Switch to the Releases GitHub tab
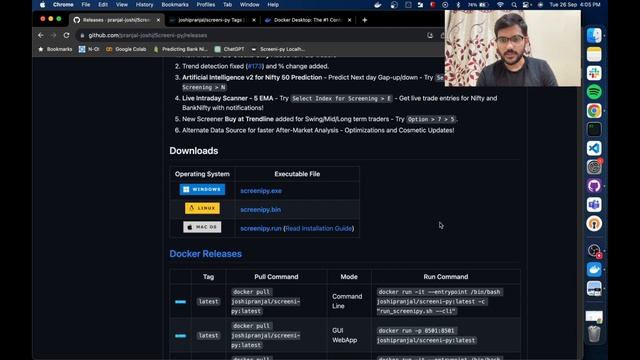The width and height of the screenshot is (640, 360). [116, 20]
